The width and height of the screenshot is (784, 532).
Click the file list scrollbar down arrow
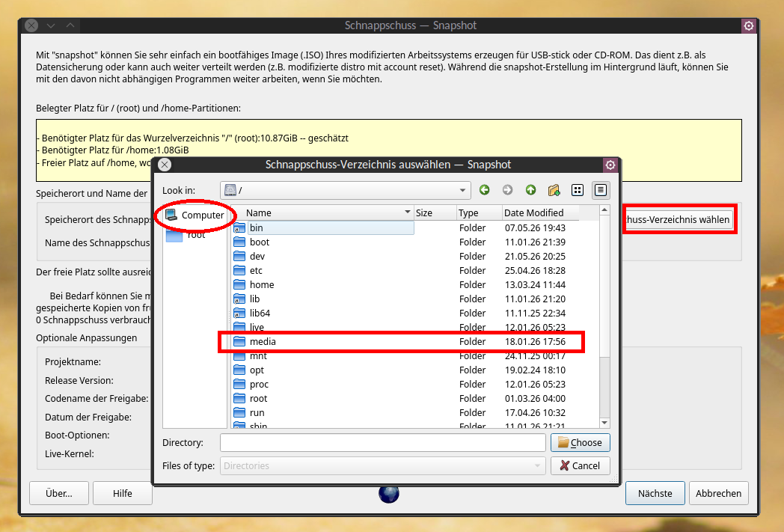pos(604,423)
